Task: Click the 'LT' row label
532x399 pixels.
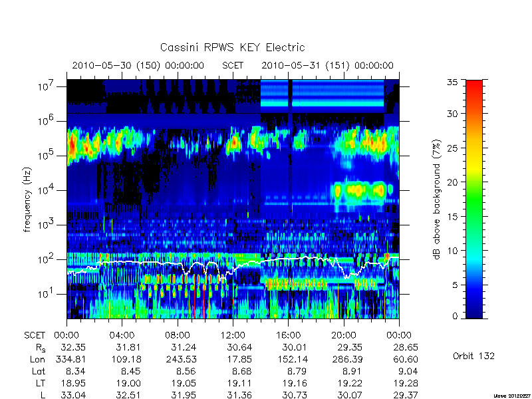Action: [41, 383]
